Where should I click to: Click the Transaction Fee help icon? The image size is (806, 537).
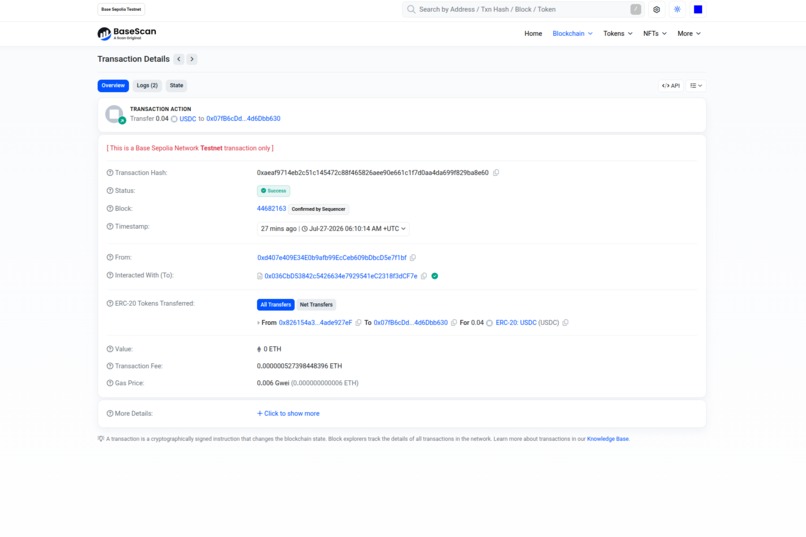[x=109, y=366]
